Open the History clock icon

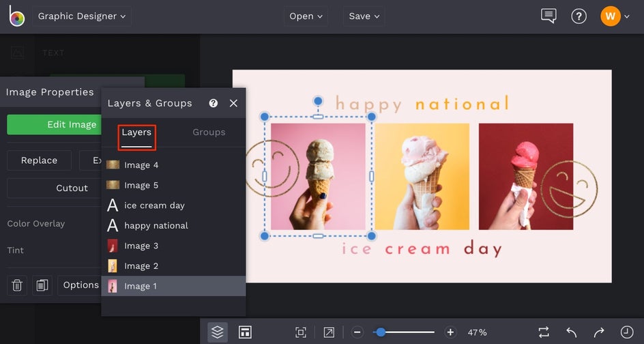(627, 332)
